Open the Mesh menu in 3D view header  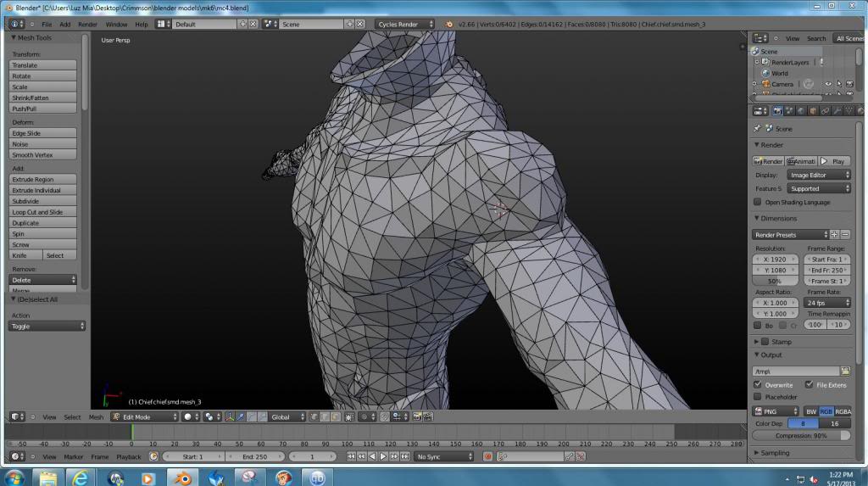pyautogui.click(x=96, y=417)
